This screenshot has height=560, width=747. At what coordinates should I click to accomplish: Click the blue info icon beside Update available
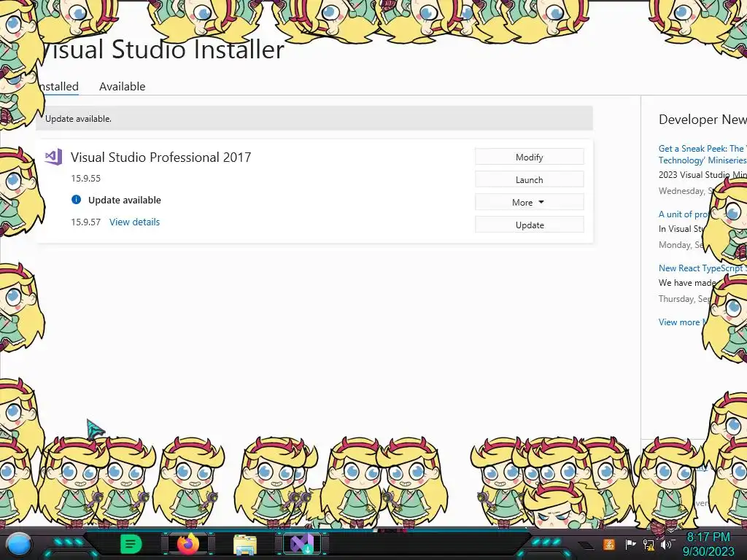(76, 200)
